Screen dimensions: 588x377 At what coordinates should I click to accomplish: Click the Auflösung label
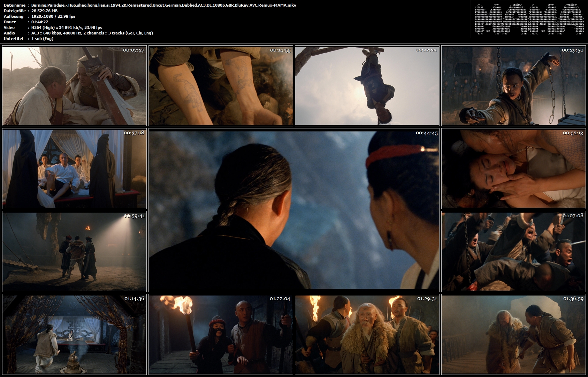(14, 16)
